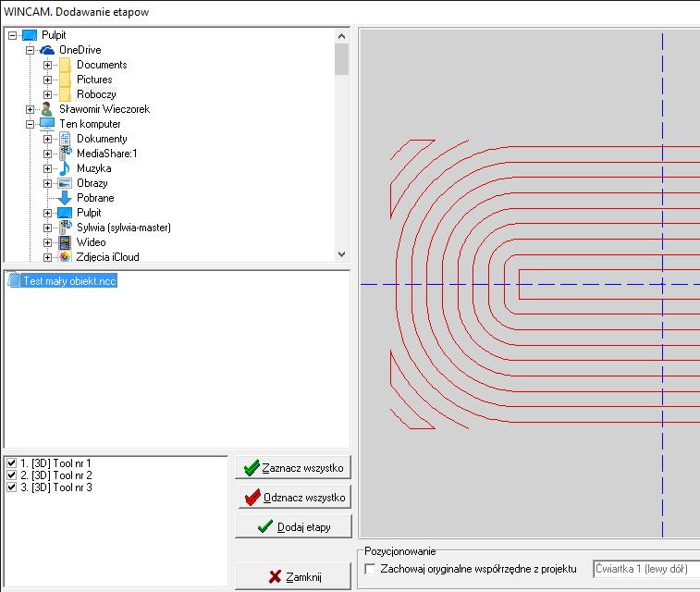Click the Dokumenty document icon

coord(65,139)
